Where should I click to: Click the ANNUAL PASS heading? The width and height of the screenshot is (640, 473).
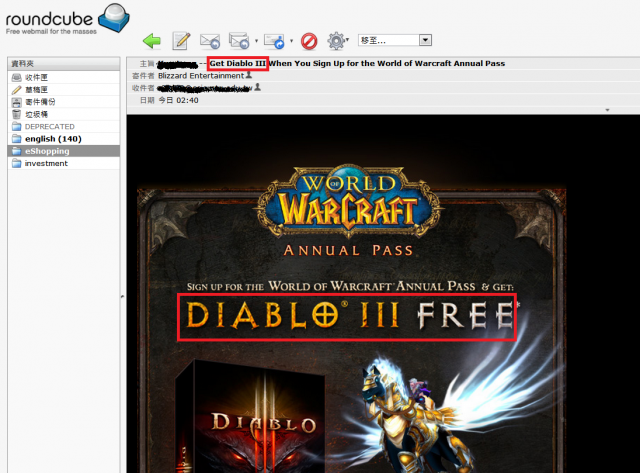[348, 250]
